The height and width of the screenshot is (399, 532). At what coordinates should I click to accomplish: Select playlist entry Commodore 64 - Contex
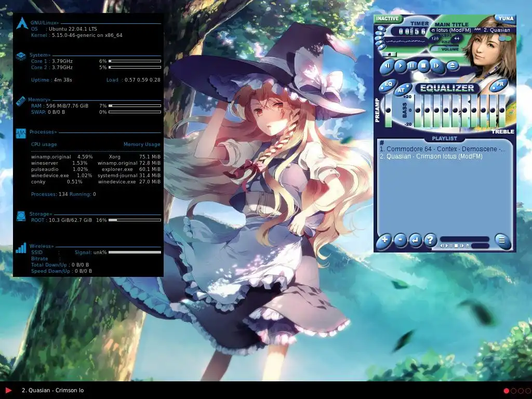pyautogui.click(x=442, y=149)
